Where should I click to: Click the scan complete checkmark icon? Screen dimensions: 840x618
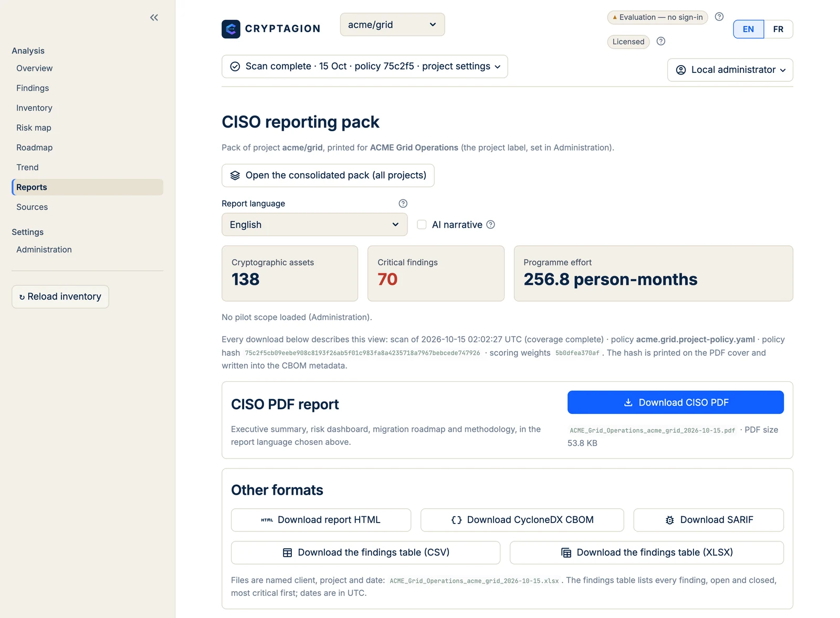(235, 67)
